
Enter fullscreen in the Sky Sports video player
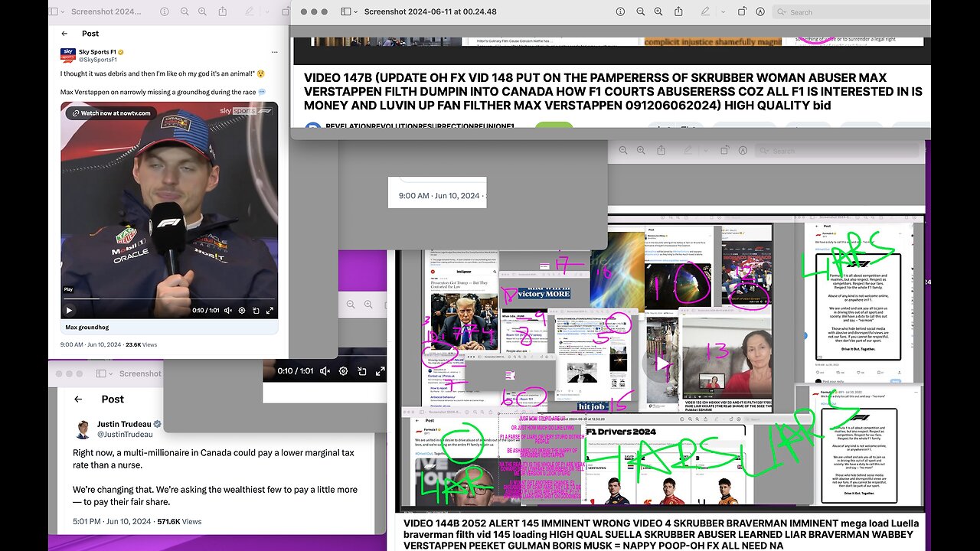point(269,311)
